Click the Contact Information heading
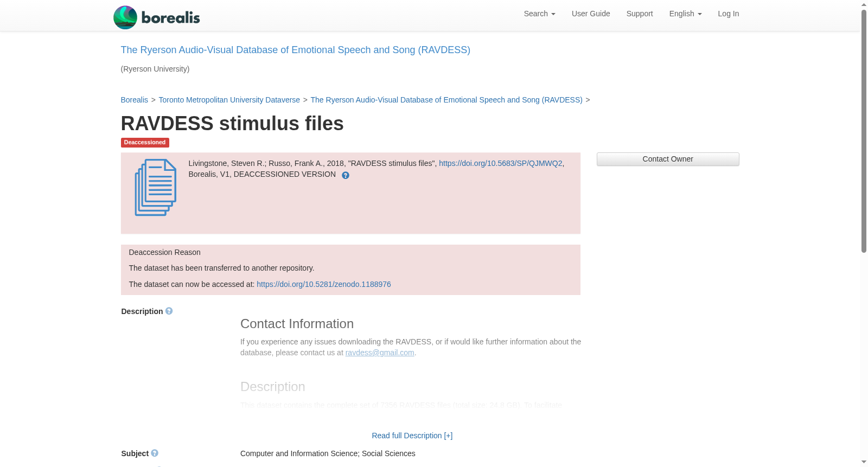868x467 pixels. click(297, 324)
